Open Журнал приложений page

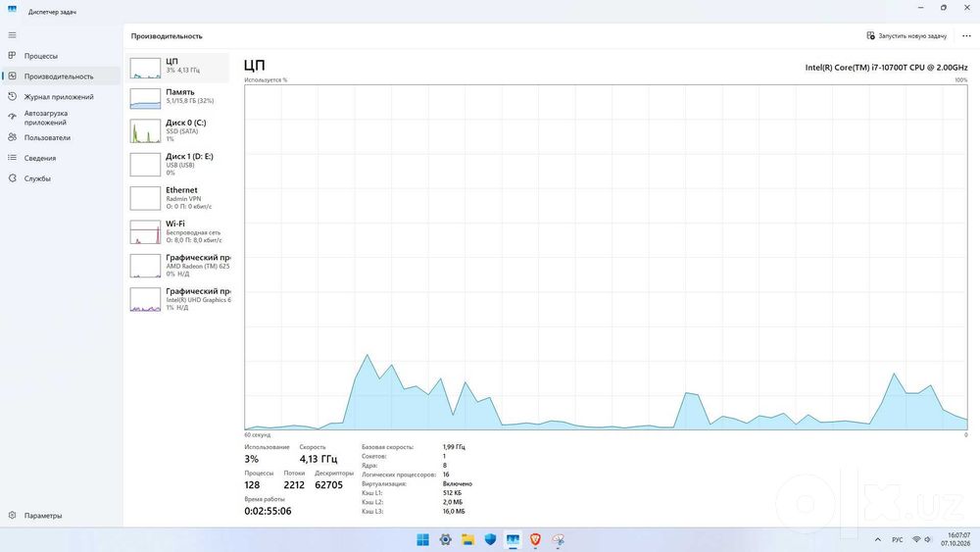61,97
